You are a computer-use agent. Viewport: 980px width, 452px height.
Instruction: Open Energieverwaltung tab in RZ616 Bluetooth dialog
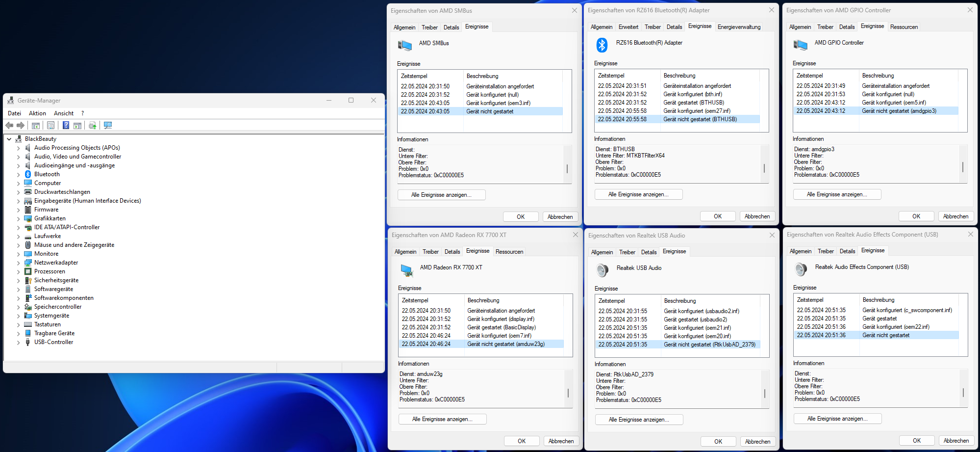(x=739, y=27)
